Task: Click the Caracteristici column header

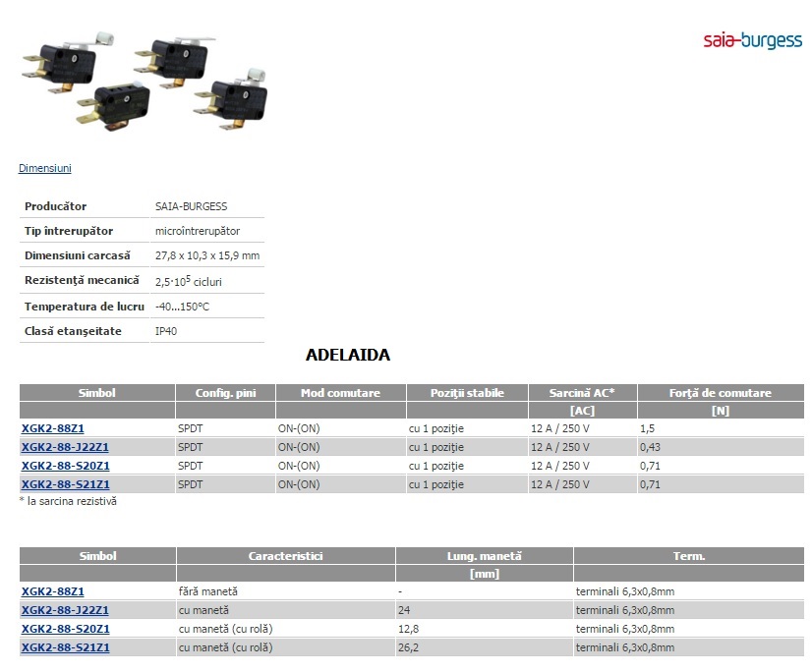Action: tap(285, 556)
